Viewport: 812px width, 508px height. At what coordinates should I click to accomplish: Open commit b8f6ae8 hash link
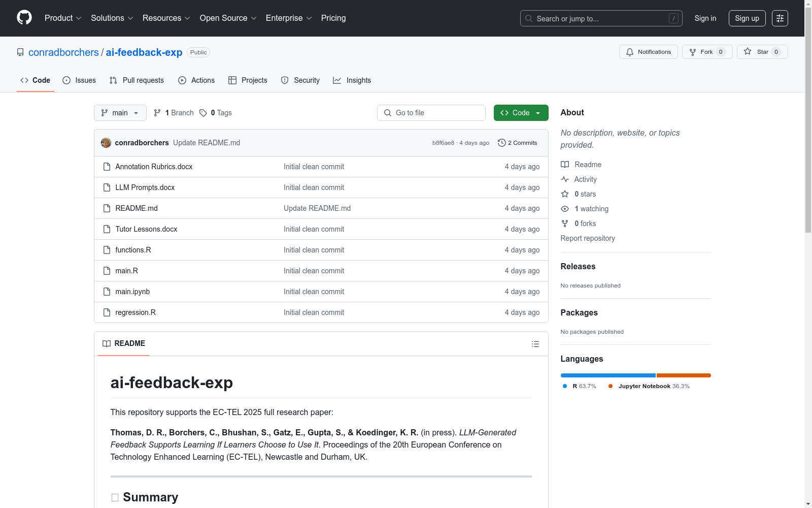pos(443,143)
